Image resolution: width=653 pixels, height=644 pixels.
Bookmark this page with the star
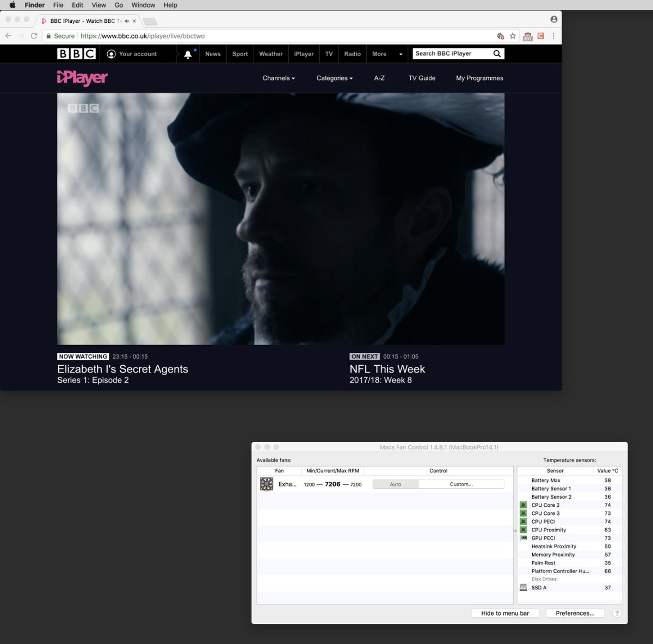pyautogui.click(x=513, y=36)
